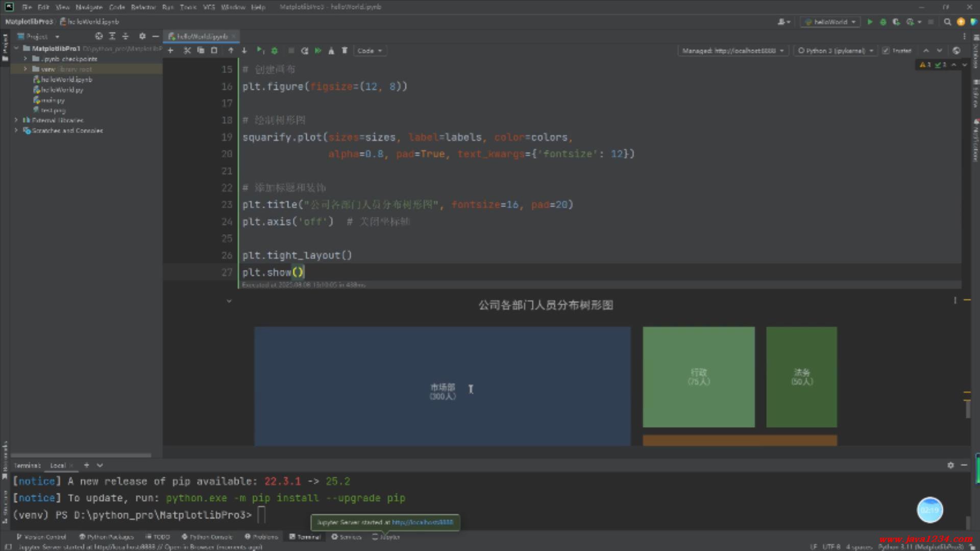980x551 pixels.
Task: Expand the venv folder in tree
Action: pyautogui.click(x=26, y=69)
